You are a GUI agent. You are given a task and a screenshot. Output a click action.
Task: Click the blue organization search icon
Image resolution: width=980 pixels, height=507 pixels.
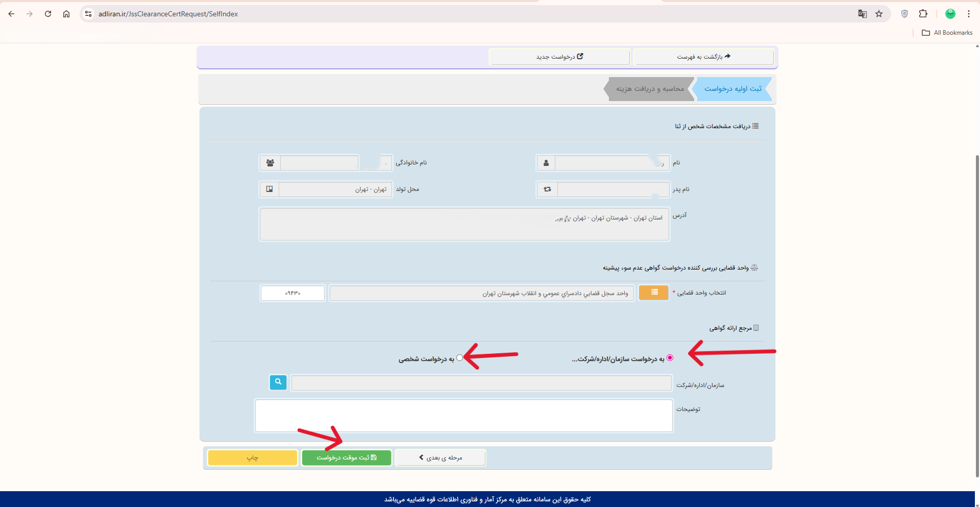tap(278, 382)
